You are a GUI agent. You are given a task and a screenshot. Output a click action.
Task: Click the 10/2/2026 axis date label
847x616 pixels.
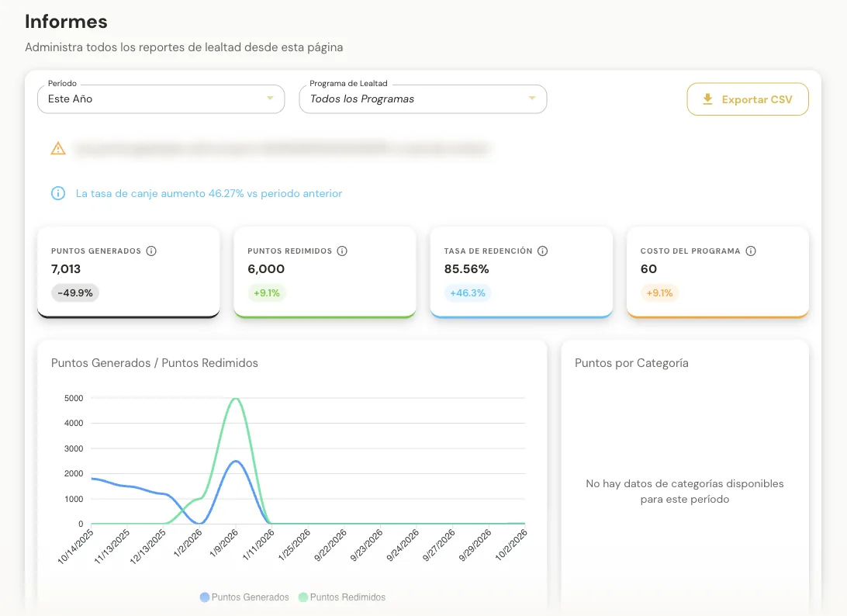coord(511,545)
